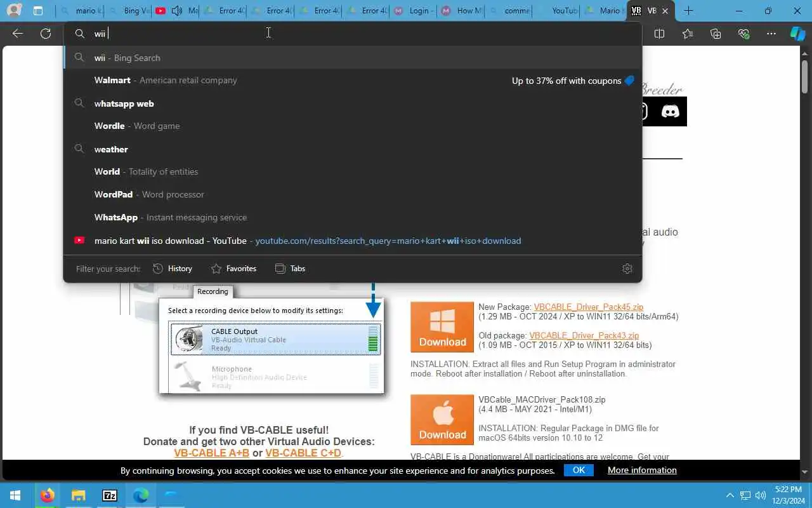This screenshot has width=812, height=508.
Task: Filter search by History
Action: coord(173,269)
